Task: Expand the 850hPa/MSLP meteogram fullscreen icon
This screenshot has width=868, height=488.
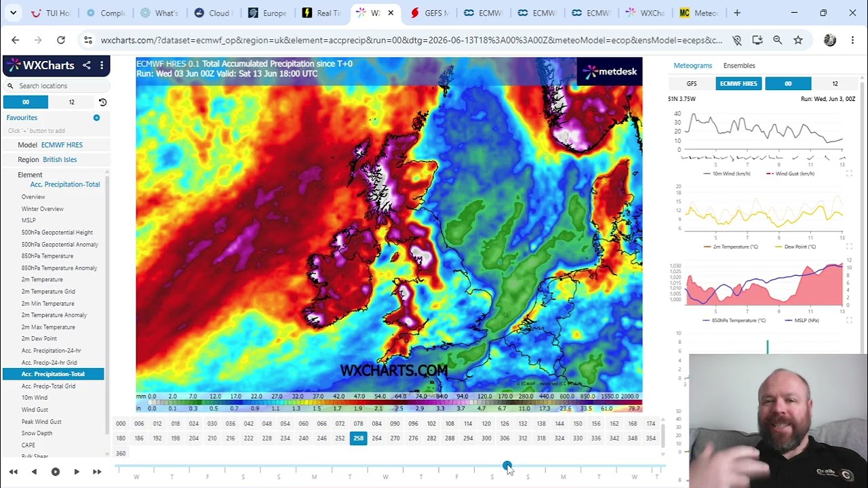Action: [x=849, y=320]
